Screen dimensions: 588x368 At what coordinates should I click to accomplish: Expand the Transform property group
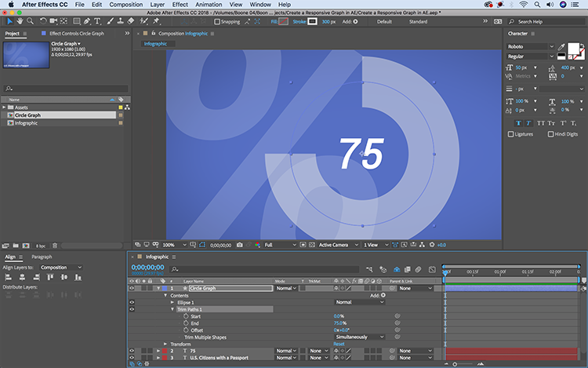(166, 344)
